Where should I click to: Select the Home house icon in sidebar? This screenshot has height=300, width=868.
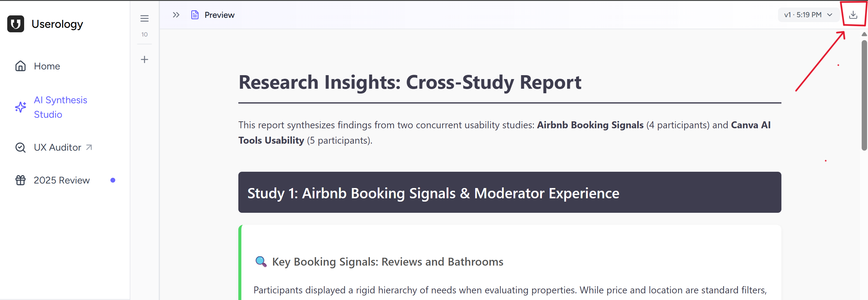pyautogui.click(x=20, y=66)
